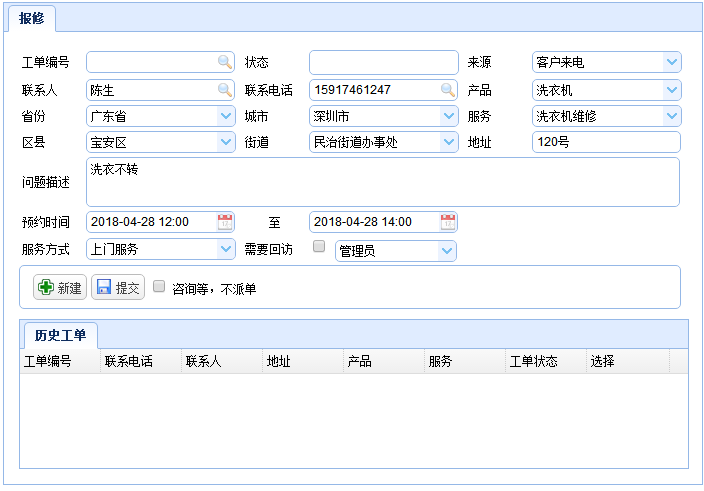The image size is (704, 491).
Task: Click search icon in 联系电话 field
Action: (x=448, y=90)
